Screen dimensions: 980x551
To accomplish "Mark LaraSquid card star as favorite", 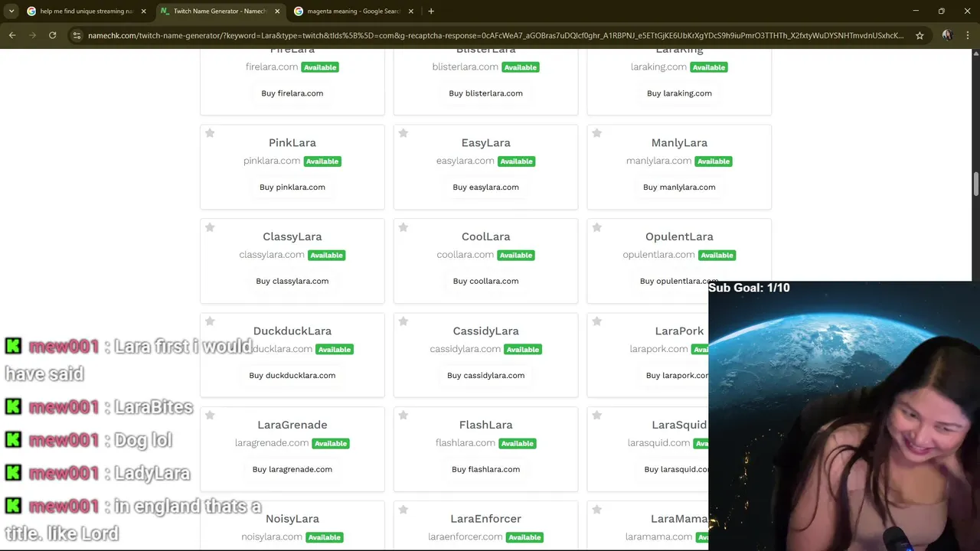I will [x=597, y=416].
